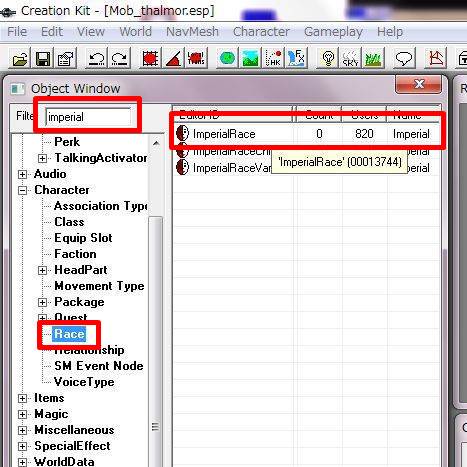The image size is (467, 467).
Task: Select the VoiceType tree item
Action: 84,382
